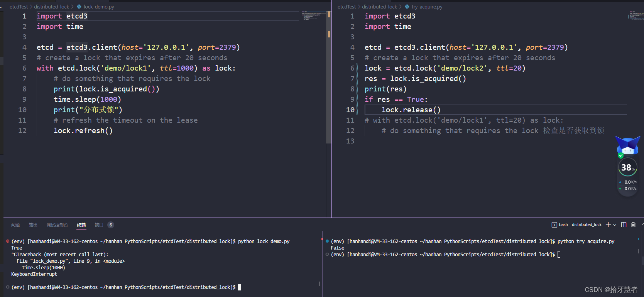Click the right editor minimap
The width and height of the screenshot is (644, 297).
pos(637,15)
